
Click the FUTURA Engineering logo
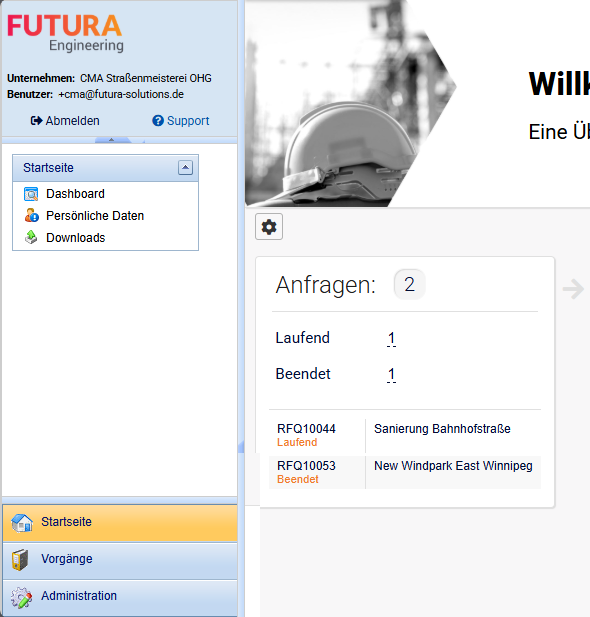pos(65,33)
